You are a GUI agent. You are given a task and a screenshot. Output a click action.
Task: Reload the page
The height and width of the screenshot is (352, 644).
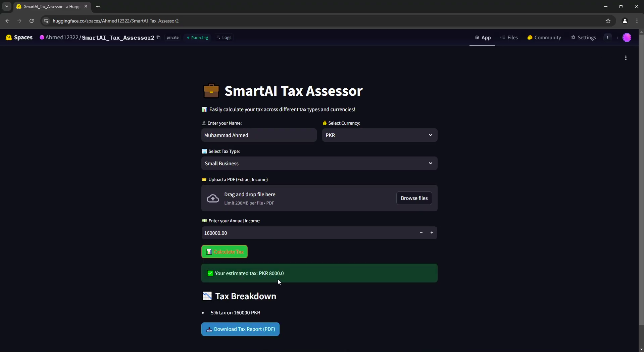tap(32, 21)
